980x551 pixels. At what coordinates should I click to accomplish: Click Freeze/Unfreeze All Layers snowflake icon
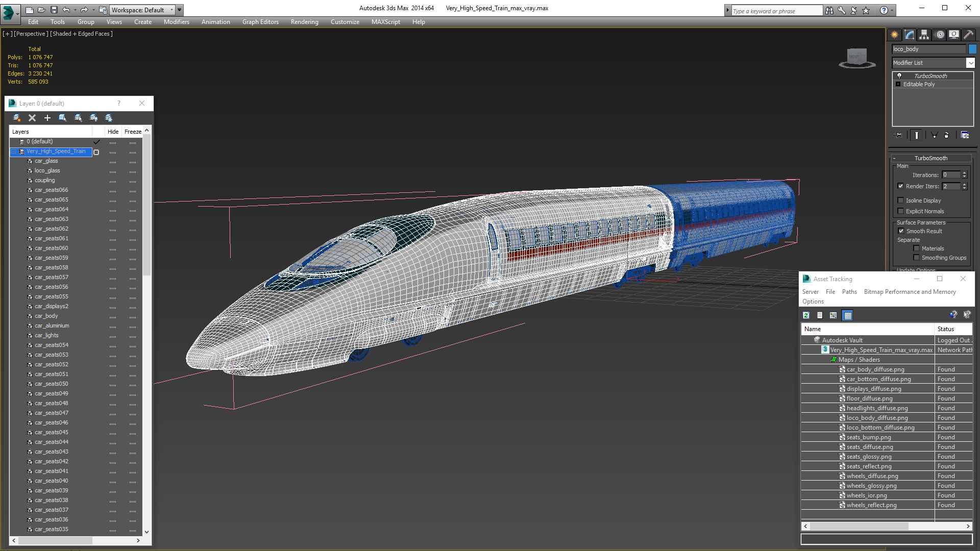(x=109, y=118)
